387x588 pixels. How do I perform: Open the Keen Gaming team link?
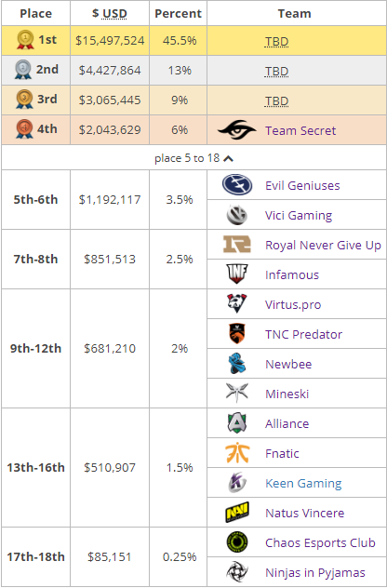coord(303,483)
